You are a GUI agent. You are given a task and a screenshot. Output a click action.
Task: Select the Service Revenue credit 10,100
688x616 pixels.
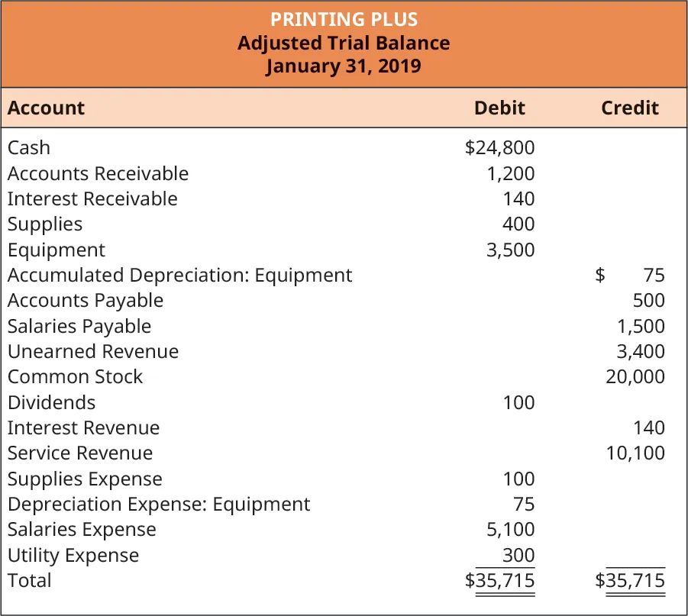(635, 453)
